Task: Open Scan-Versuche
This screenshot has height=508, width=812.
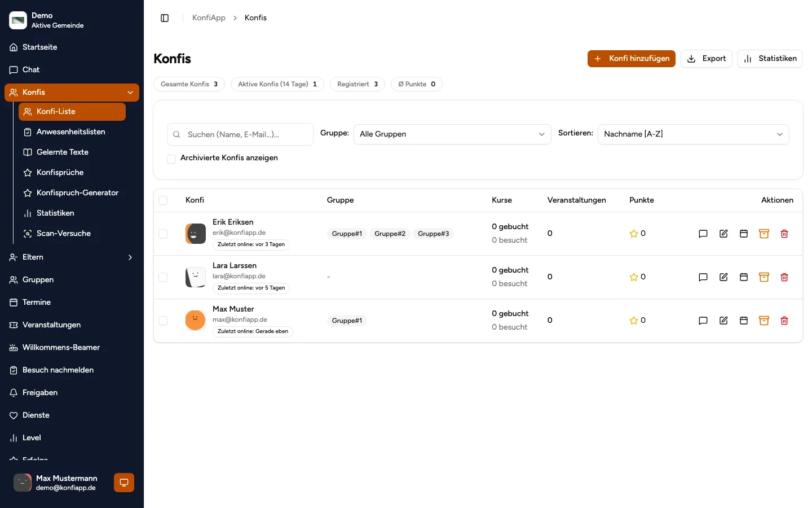Action: click(x=72, y=234)
